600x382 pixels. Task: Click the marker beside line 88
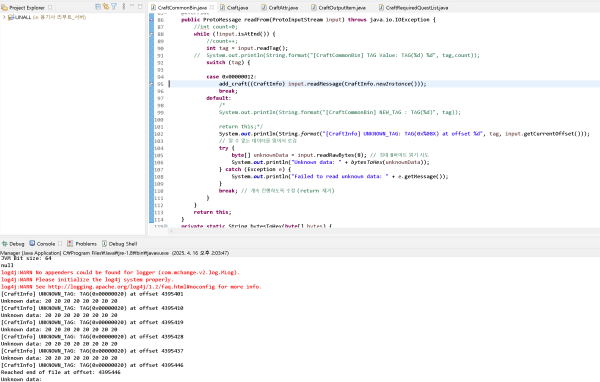[x=152, y=34]
